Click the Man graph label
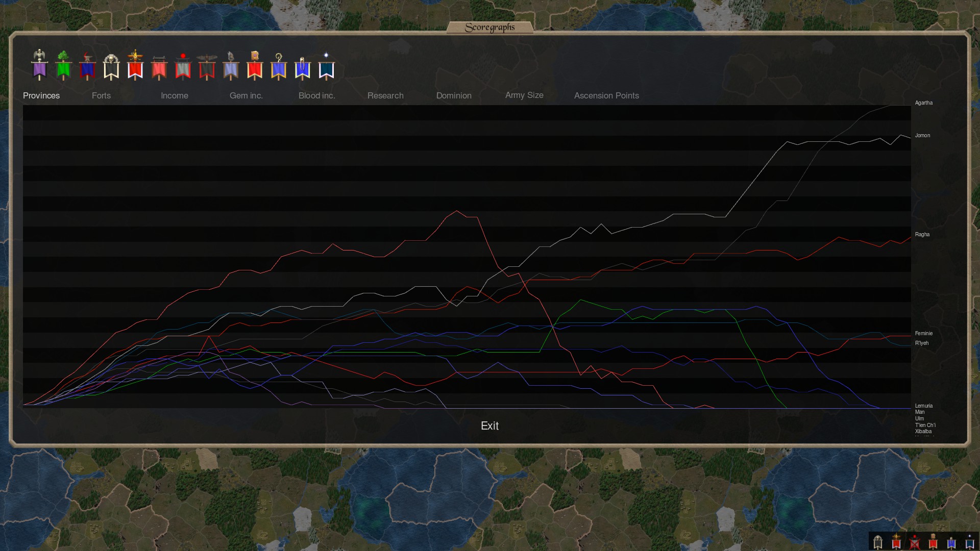 click(919, 412)
